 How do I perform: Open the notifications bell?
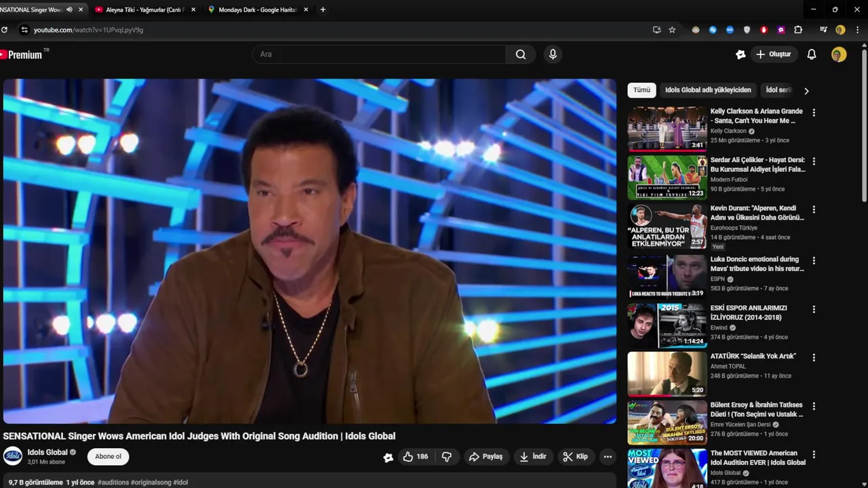pyautogui.click(x=812, y=54)
